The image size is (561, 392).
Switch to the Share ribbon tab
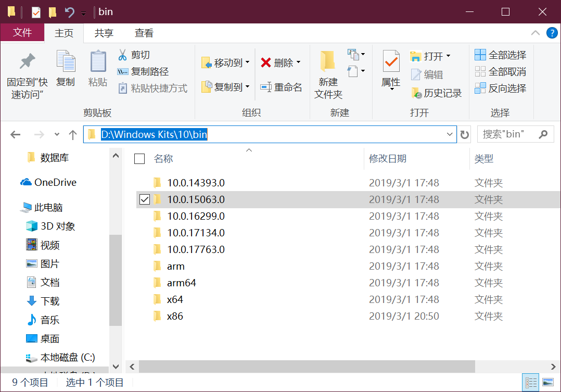point(104,33)
